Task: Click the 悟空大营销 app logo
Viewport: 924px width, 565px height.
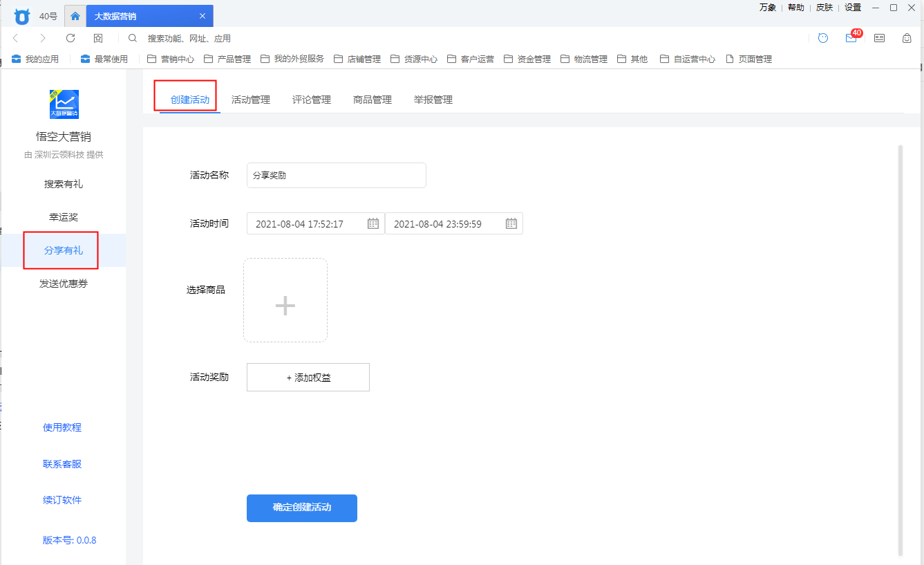Action: pyautogui.click(x=64, y=104)
